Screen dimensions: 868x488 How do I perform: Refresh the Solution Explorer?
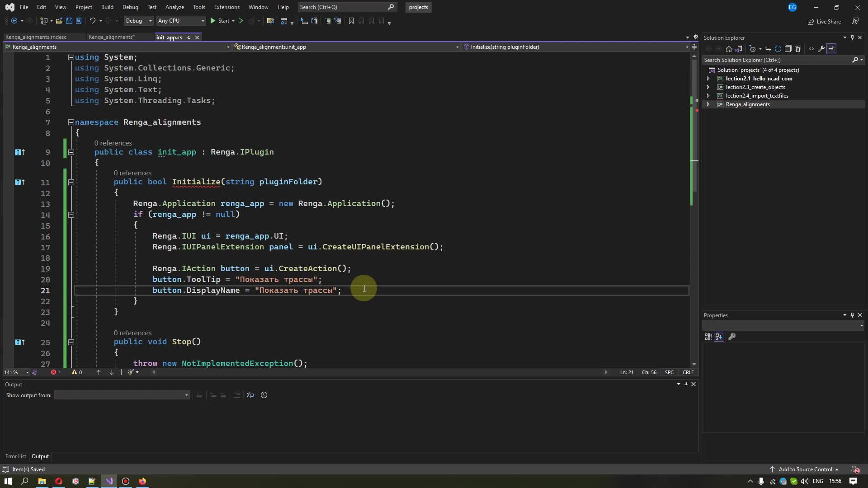point(778,49)
